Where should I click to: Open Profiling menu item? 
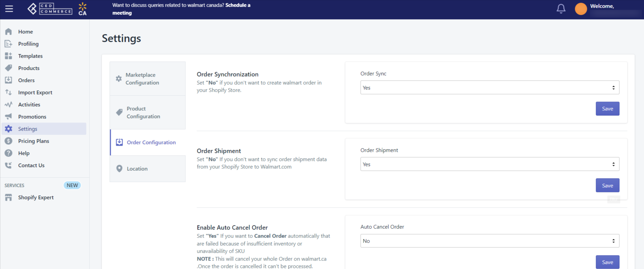tap(28, 44)
